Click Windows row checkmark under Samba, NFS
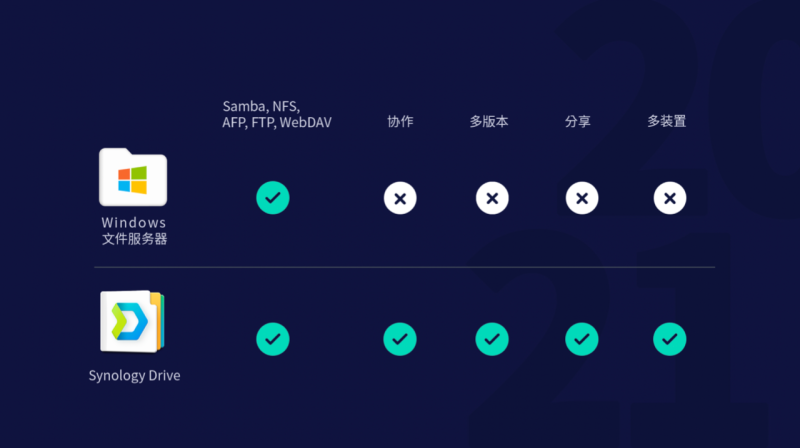Image resolution: width=800 pixels, height=448 pixels. (x=273, y=197)
